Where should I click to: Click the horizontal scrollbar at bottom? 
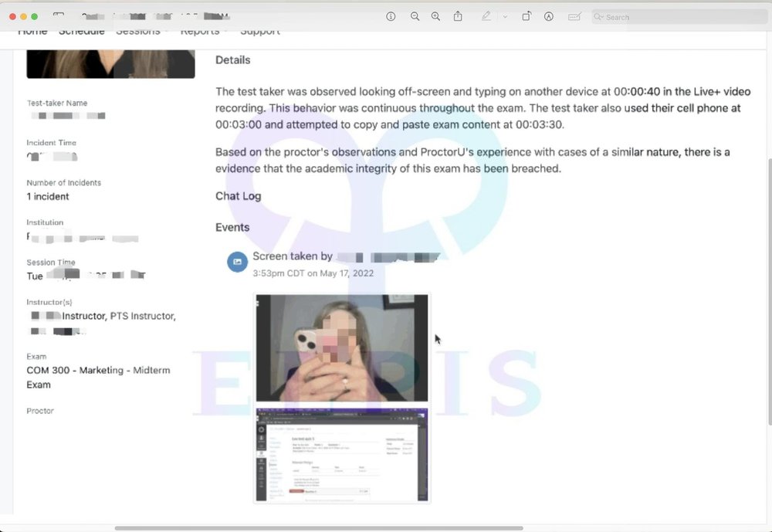pyautogui.click(x=319, y=528)
